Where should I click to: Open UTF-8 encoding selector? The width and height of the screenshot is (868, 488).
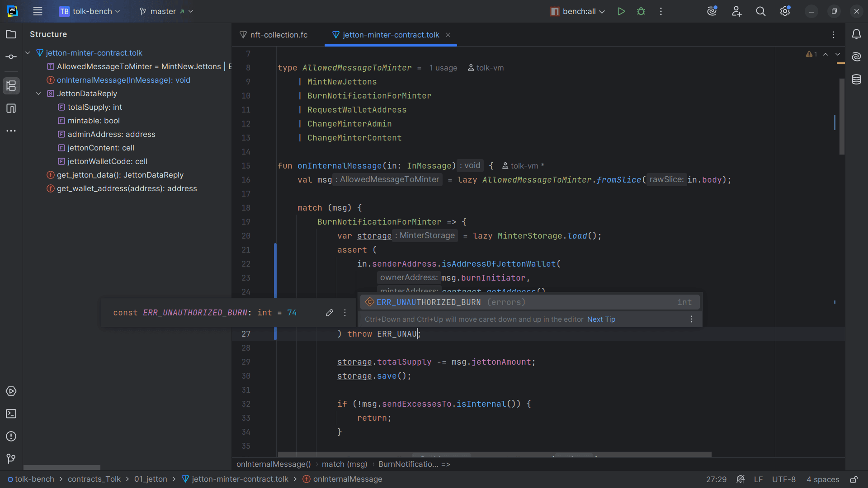click(783, 479)
